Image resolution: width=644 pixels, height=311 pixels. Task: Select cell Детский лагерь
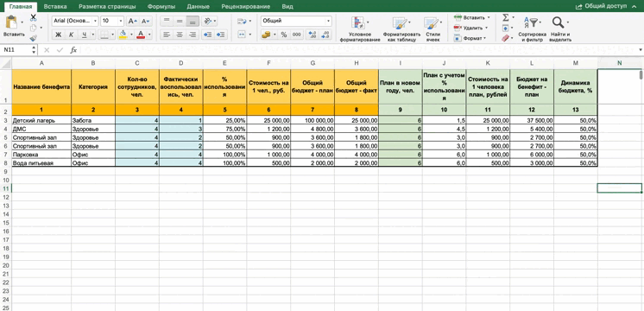[41, 120]
